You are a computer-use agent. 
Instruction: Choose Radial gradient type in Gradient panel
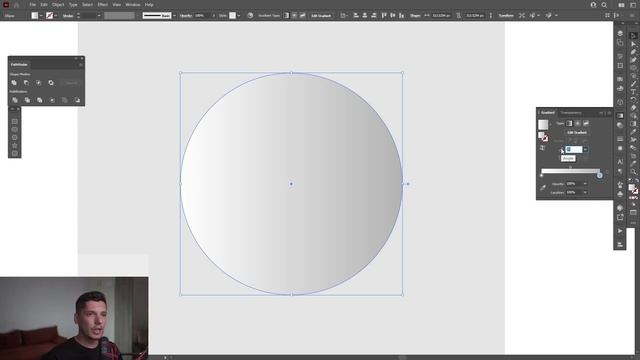pos(578,123)
